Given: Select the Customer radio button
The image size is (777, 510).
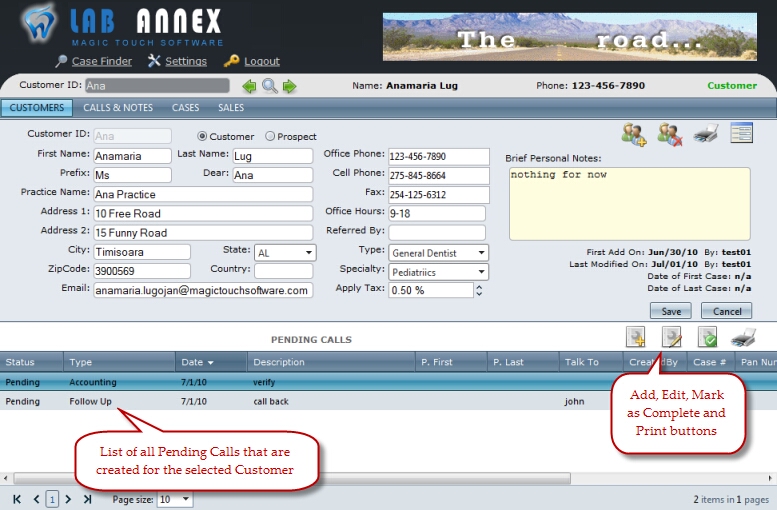Looking at the screenshot, I should click(x=202, y=136).
